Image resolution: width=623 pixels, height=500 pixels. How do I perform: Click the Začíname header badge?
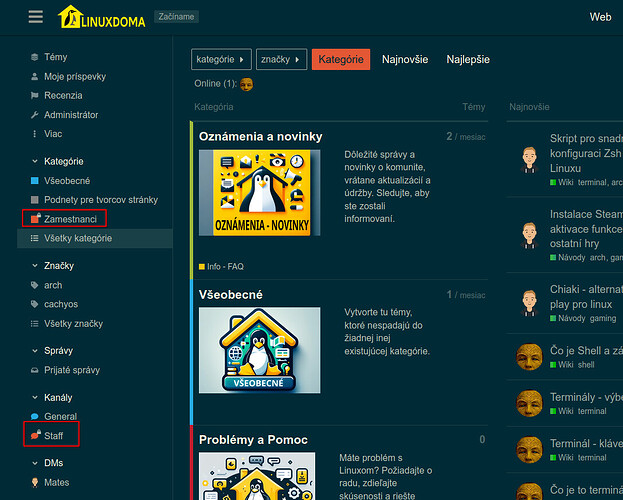tap(176, 17)
